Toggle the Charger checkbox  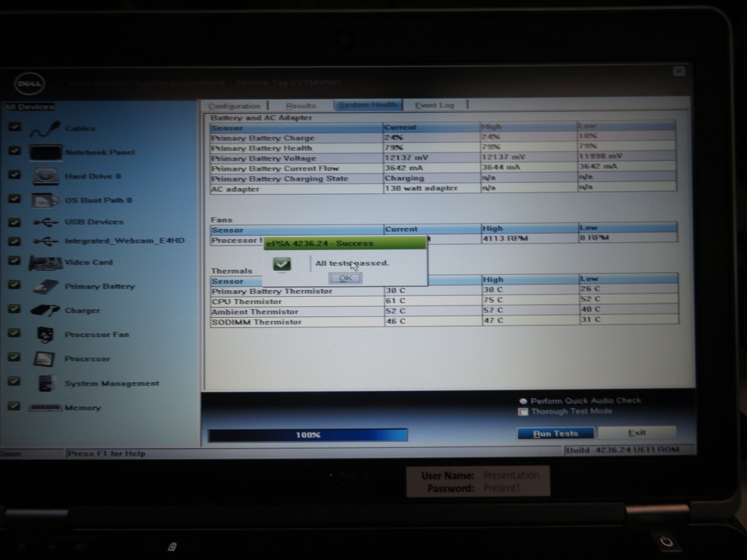tap(15, 309)
